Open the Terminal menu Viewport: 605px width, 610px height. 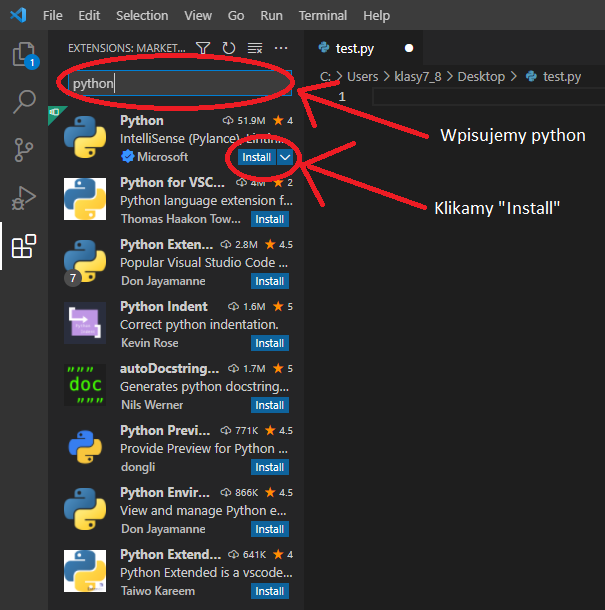[x=323, y=16]
